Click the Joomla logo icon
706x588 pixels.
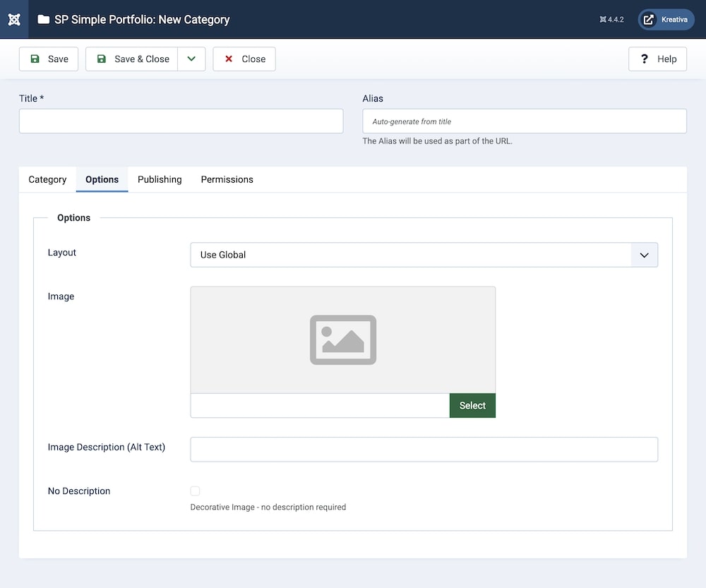coord(14,19)
